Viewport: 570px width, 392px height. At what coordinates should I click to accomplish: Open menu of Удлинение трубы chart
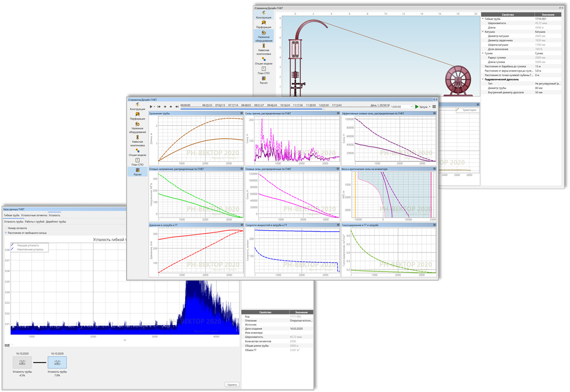coord(241,113)
